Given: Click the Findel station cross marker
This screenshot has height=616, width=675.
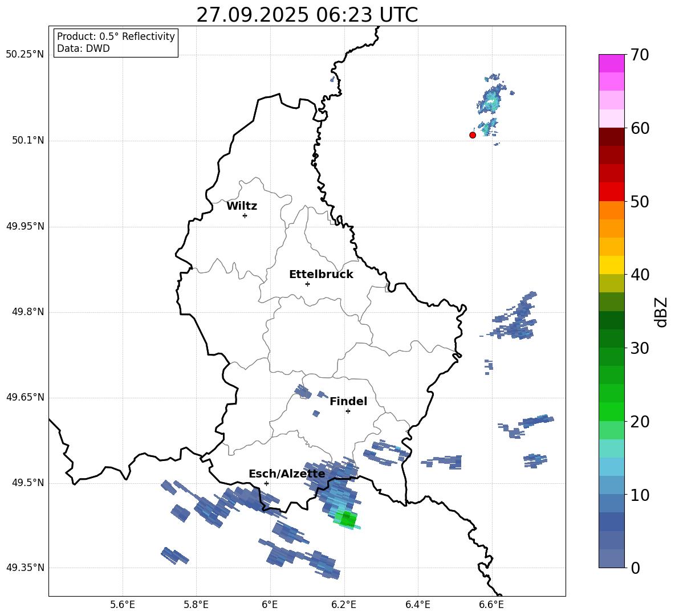Looking at the screenshot, I should click(x=348, y=411).
